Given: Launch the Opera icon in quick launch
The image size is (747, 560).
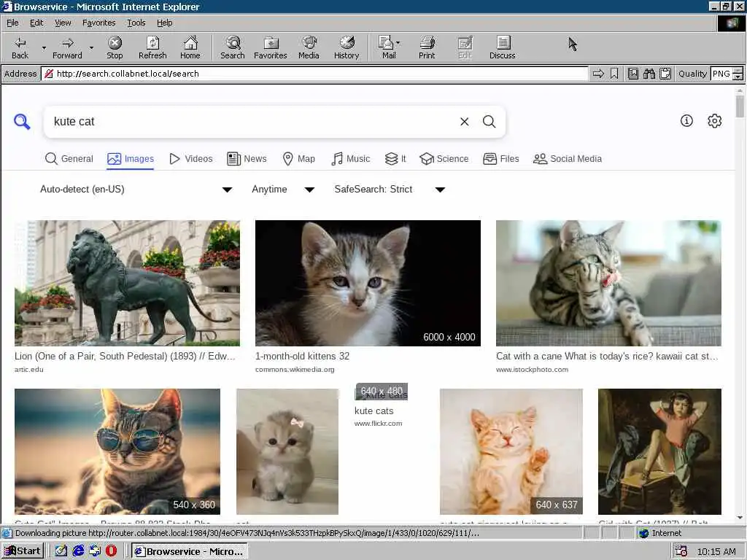Looking at the screenshot, I should click(x=111, y=551).
